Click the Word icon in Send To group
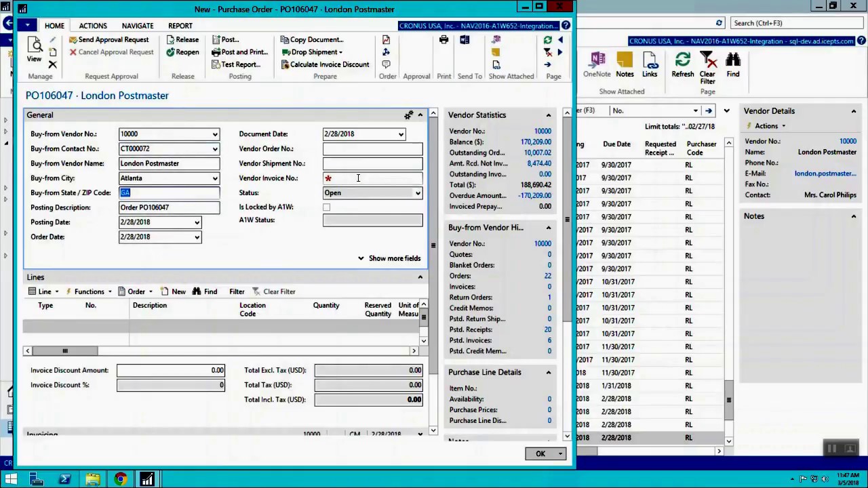Screen dimensions: 868x488 465,41
